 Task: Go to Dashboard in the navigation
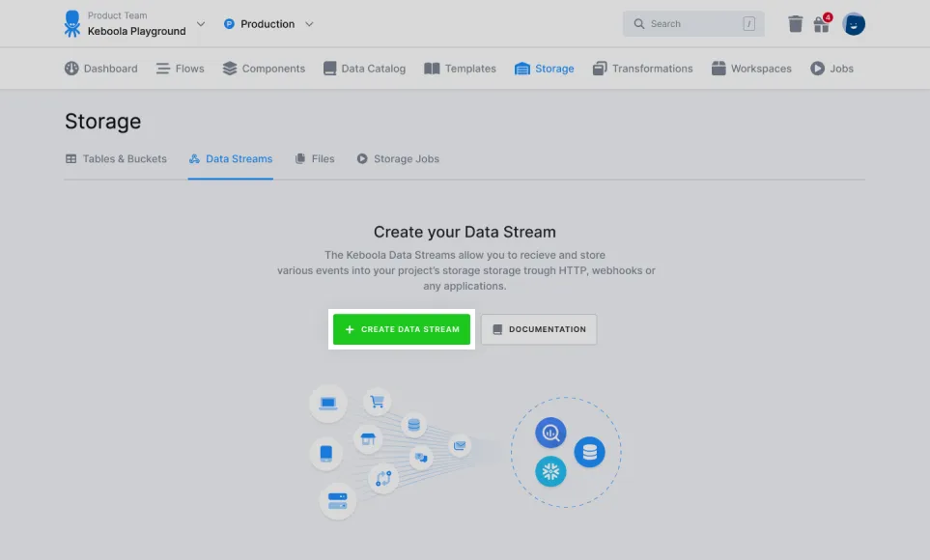[x=100, y=69]
